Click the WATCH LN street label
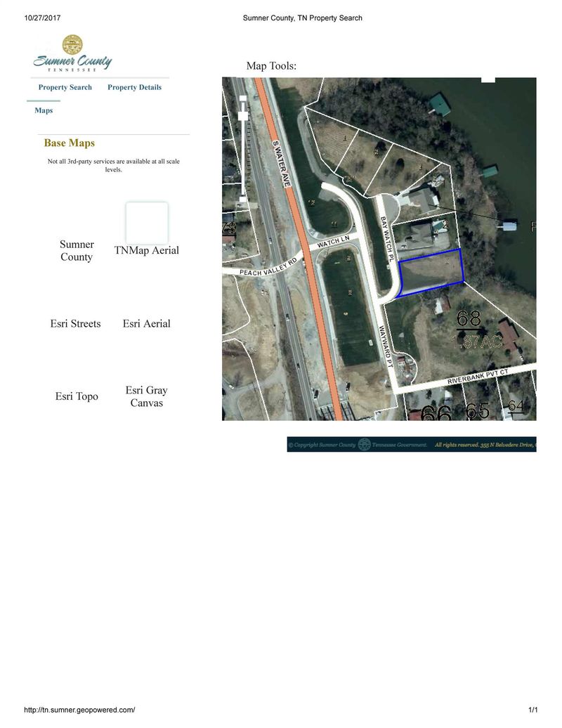Screen dimensions: 562x728 pos(333,242)
